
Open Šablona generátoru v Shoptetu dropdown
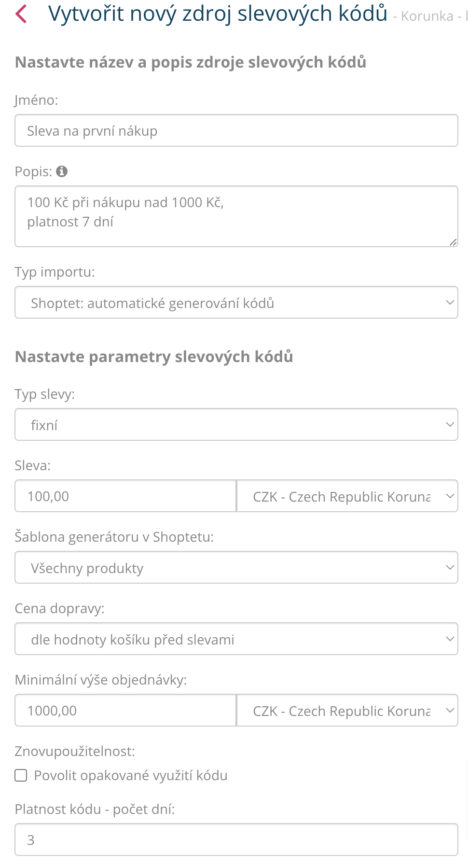[x=236, y=568]
